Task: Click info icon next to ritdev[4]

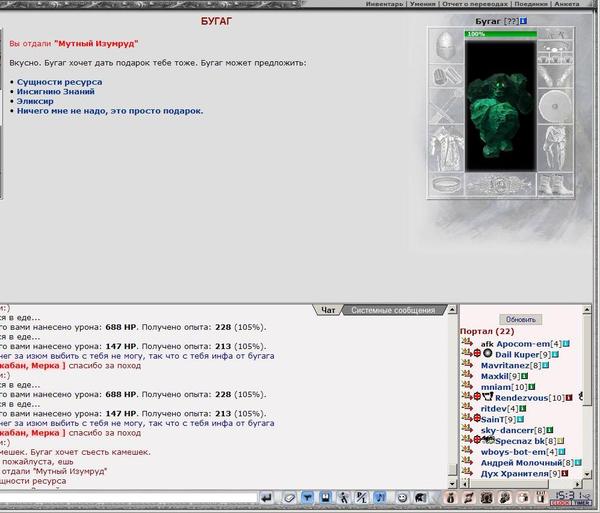Action: pos(523,409)
